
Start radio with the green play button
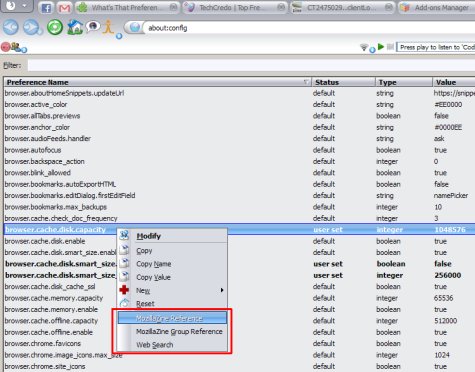(x=381, y=47)
